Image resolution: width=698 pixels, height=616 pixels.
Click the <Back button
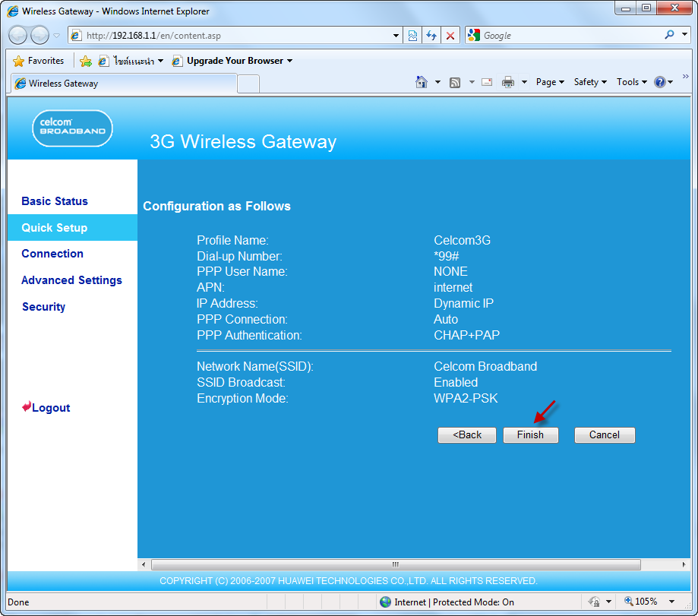tap(467, 435)
